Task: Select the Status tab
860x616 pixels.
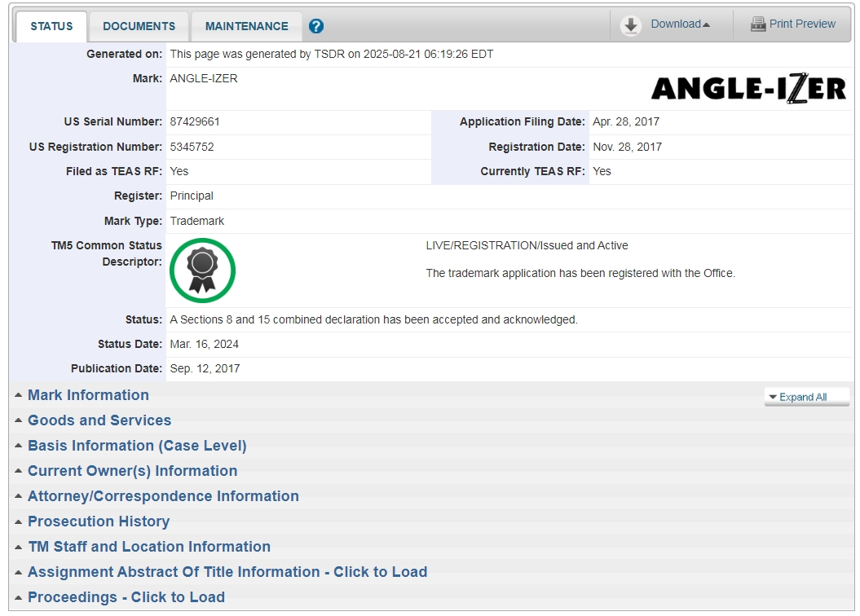Action: click(x=51, y=26)
